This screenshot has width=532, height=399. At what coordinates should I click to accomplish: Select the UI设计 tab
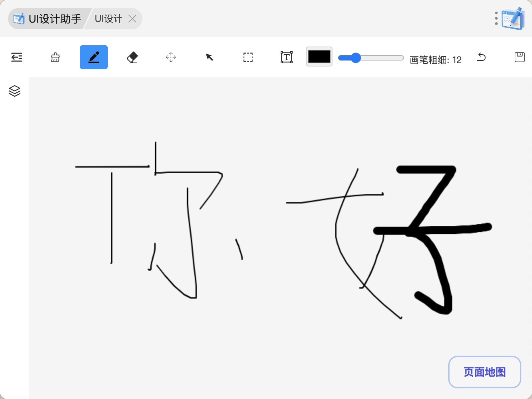click(108, 19)
